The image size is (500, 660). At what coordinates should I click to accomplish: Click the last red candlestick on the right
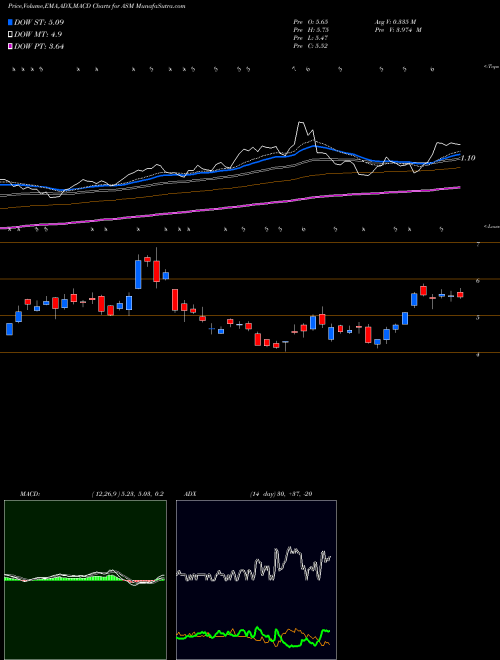[x=460, y=294]
